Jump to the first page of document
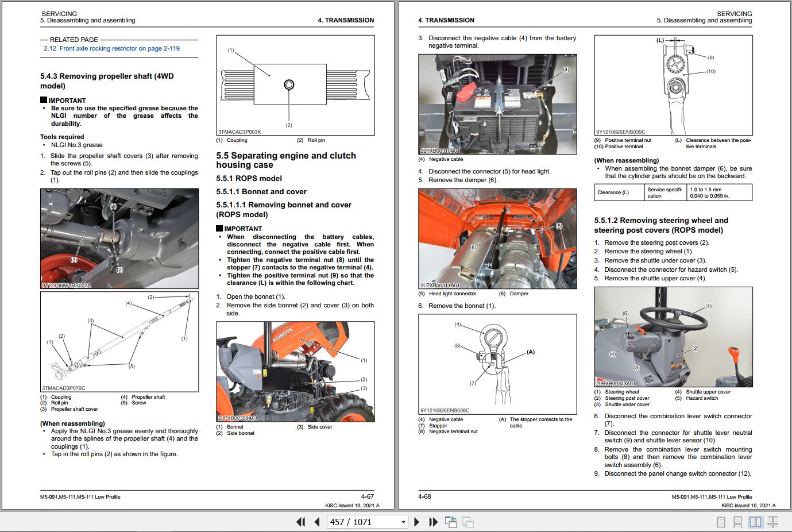The width and height of the screenshot is (792, 532). click(x=300, y=522)
